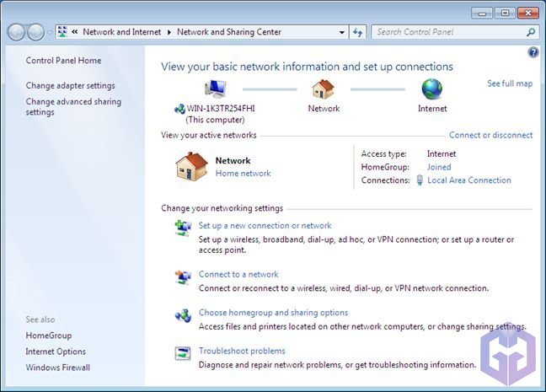Click HomeGroup Joined link
Viewport: 546px width, 392px height.
(439, 167)
